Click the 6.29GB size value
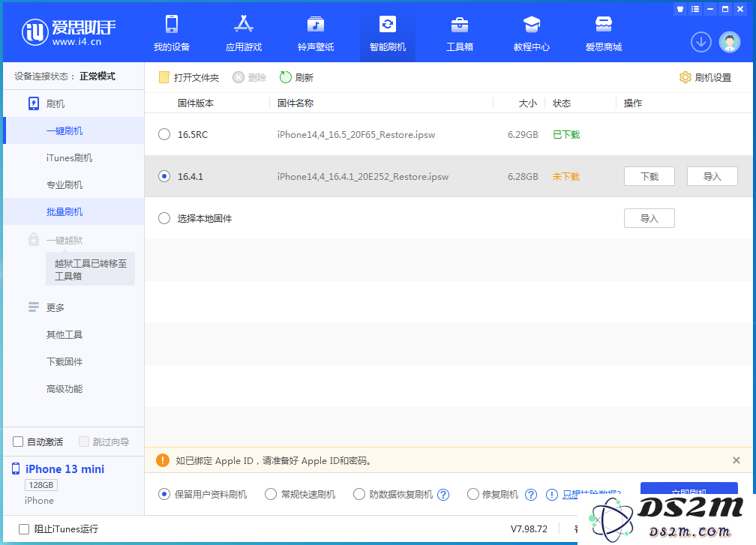Viewport: 756px width, 545px height. [x=523, y=134]
